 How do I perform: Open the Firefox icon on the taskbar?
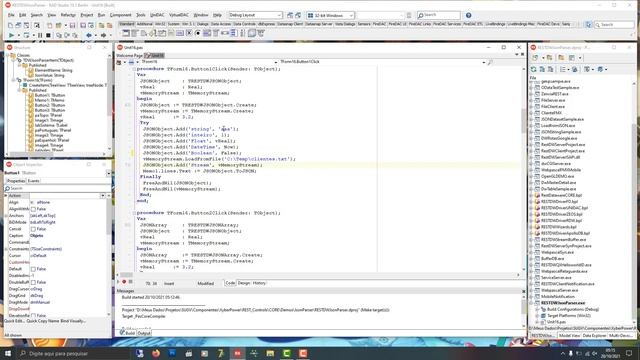tap(156, 353)
